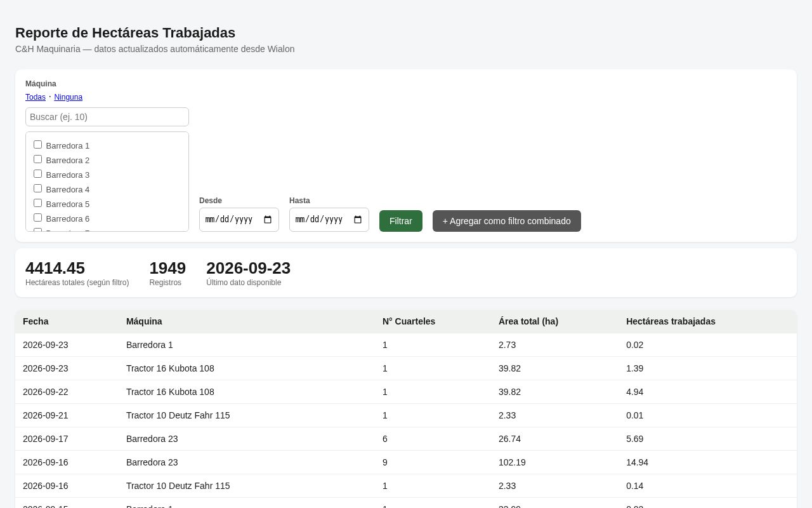This screenshot has height=508, width=812.
Task: Click Tractor 16 Kubota 108 in the 2026-09-22 row
Action: click(x=170, y=392)
